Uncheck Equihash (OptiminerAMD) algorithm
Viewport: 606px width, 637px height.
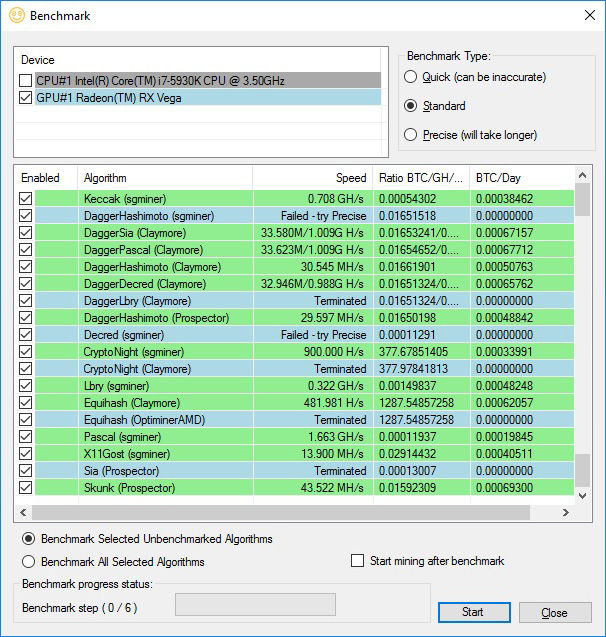click(26, 419)
